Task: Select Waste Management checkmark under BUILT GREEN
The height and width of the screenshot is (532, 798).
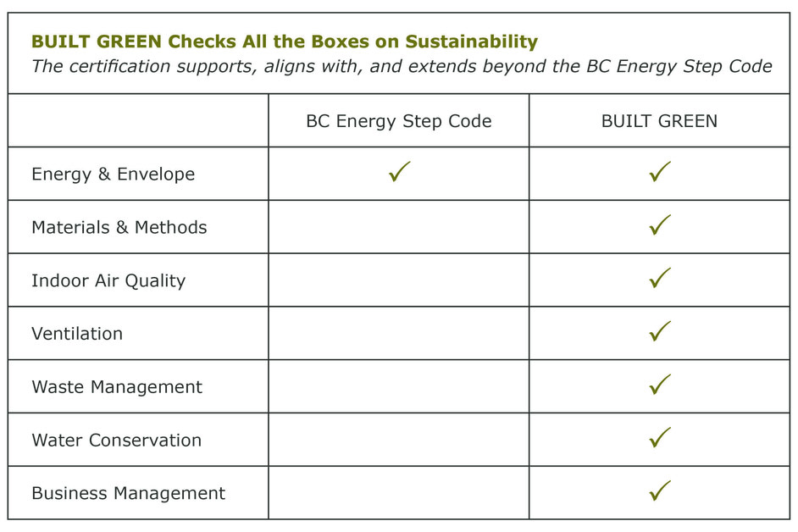Action: point(659,385)
